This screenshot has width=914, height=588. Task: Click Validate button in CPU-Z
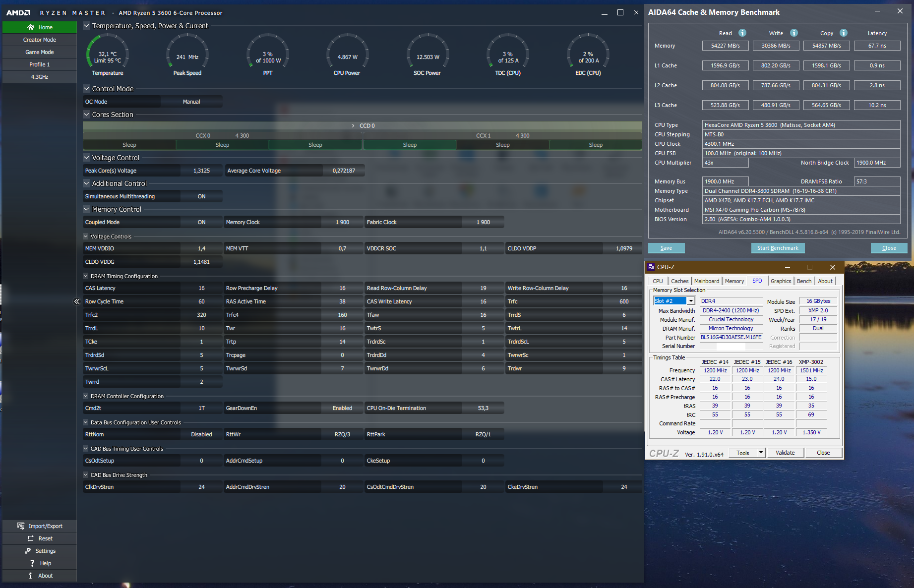click(x=785, y=453)
